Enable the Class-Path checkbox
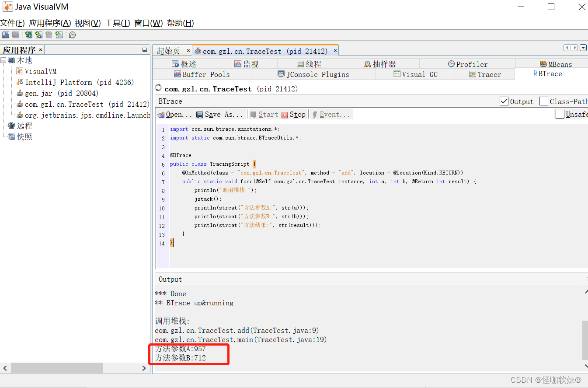588x388 pixels. click(544, 101)
